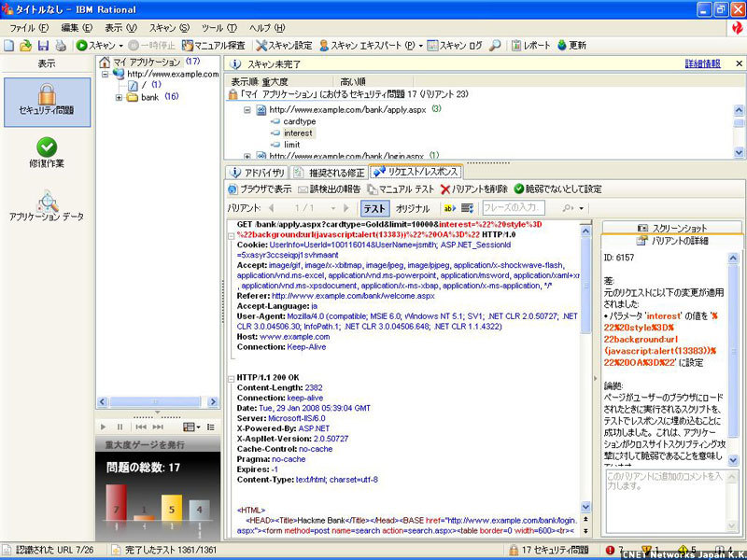Image resolution: width=747 pixels, height=560 pixels.
Task: Click the 更新 toolbar icon
Action: tap(571, 45)
